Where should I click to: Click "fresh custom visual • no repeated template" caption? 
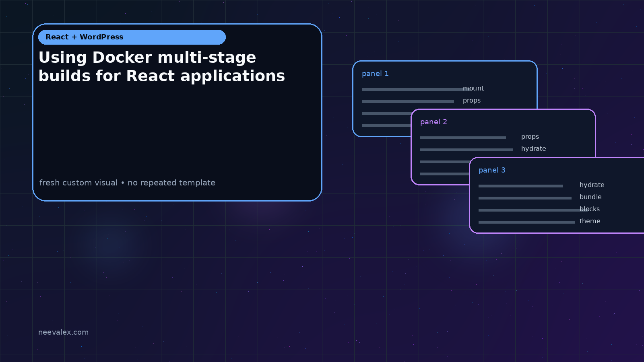point(127,183)
